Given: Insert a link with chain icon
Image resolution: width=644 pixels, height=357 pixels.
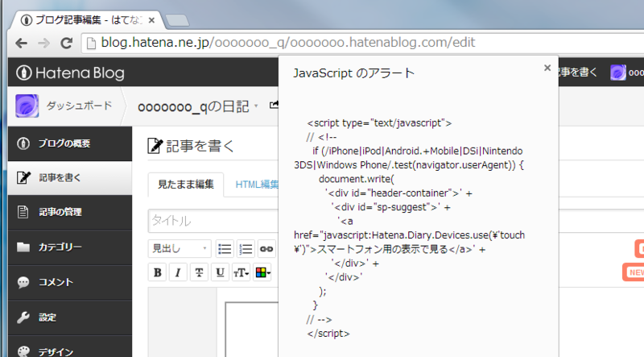Looking at the screenshot, I should (266, 248).
